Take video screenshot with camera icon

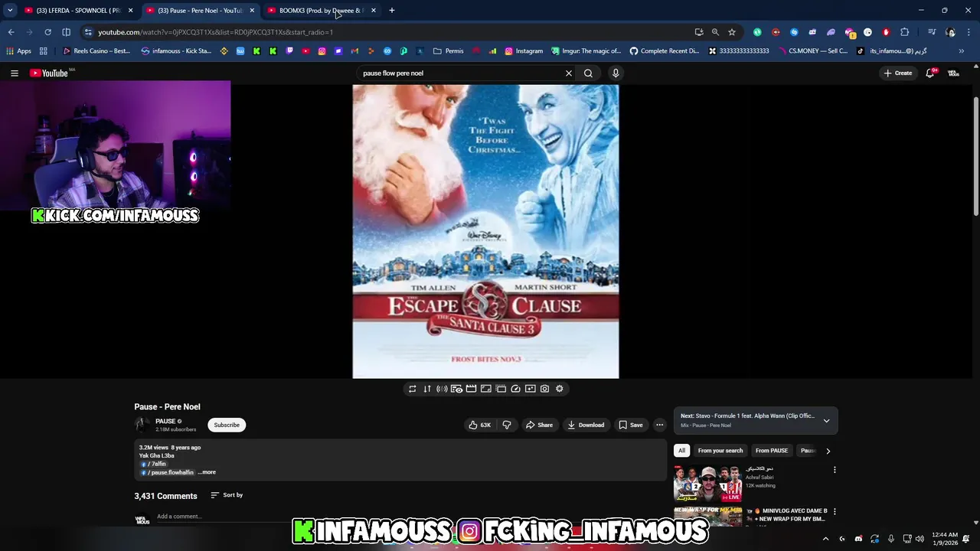[x=544, y=389]
